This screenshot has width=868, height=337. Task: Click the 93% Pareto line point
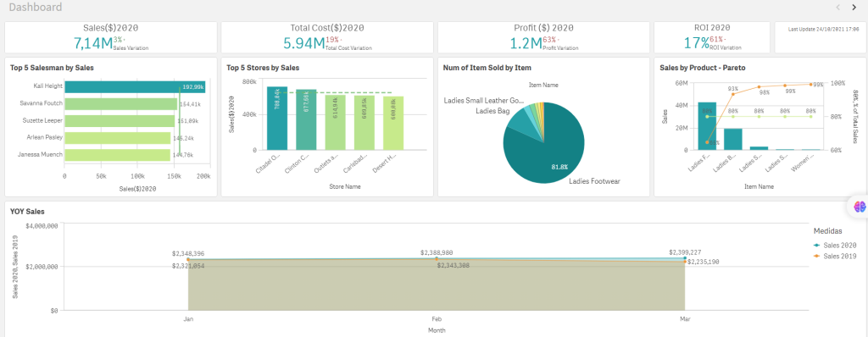point(733,94)
